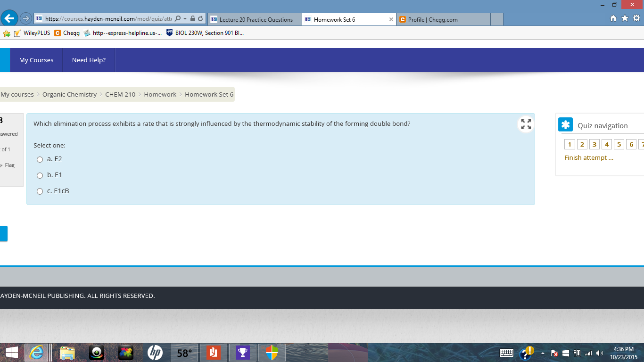Go to My courses breadcrumb
The width and height of the screenshot is (644, 362).
pos(17,94)
